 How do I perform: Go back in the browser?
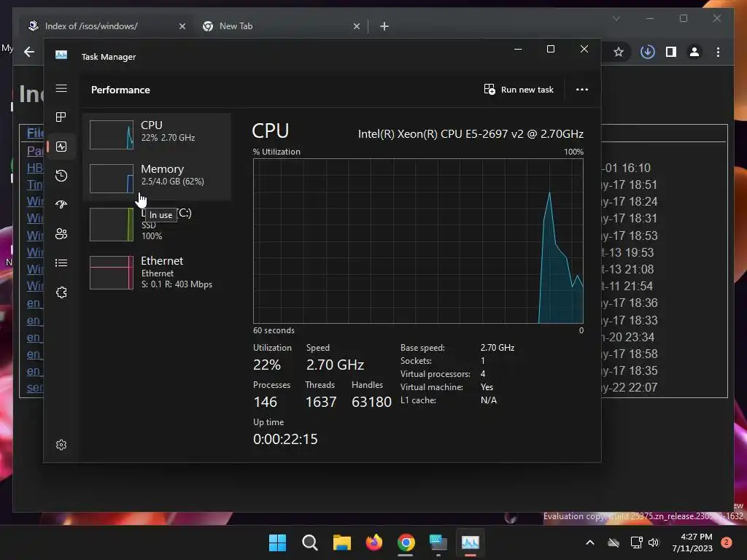pos(29,52)
